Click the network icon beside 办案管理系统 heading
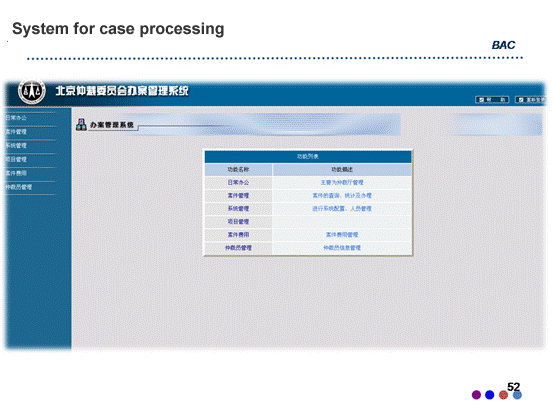553x415 pixels. pyautogui.click(x=81, y=124)
